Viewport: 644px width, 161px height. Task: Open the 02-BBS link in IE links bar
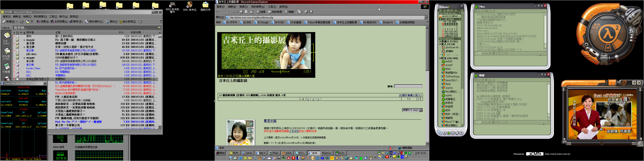(x=245, y=22)
